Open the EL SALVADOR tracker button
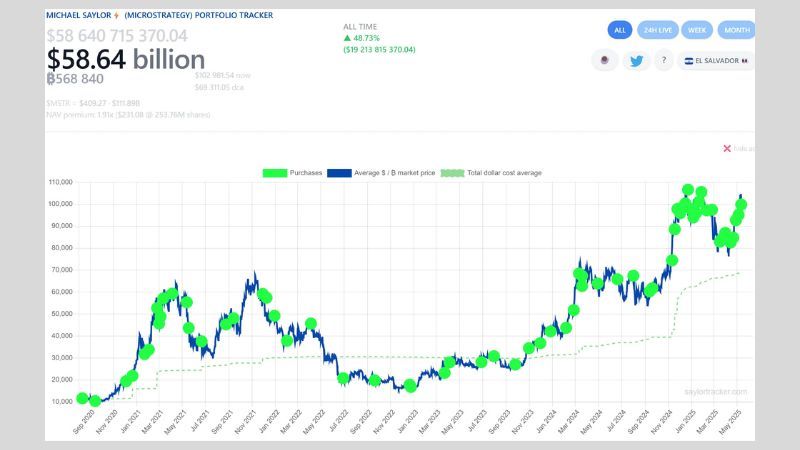800x450 pixels. [x=716, y=61]
